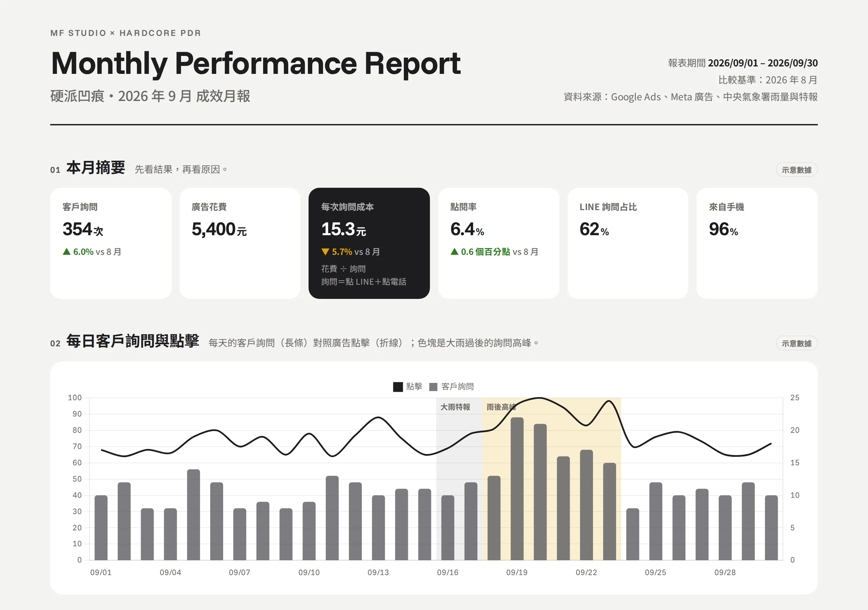Toggle the 客戶詢問 legend gray swatch
The image size is (868, 610).
pos(433,387)
